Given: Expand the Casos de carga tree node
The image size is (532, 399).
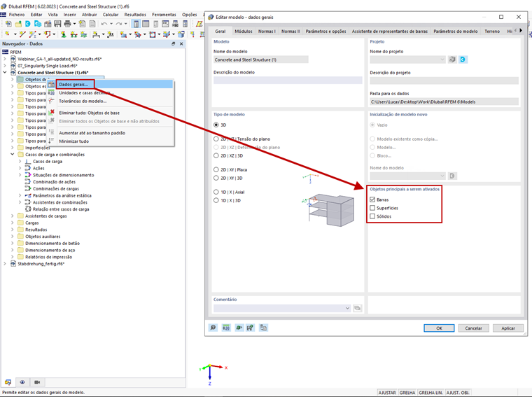Looking at the screenshot, I should click(x=20, y=162).
